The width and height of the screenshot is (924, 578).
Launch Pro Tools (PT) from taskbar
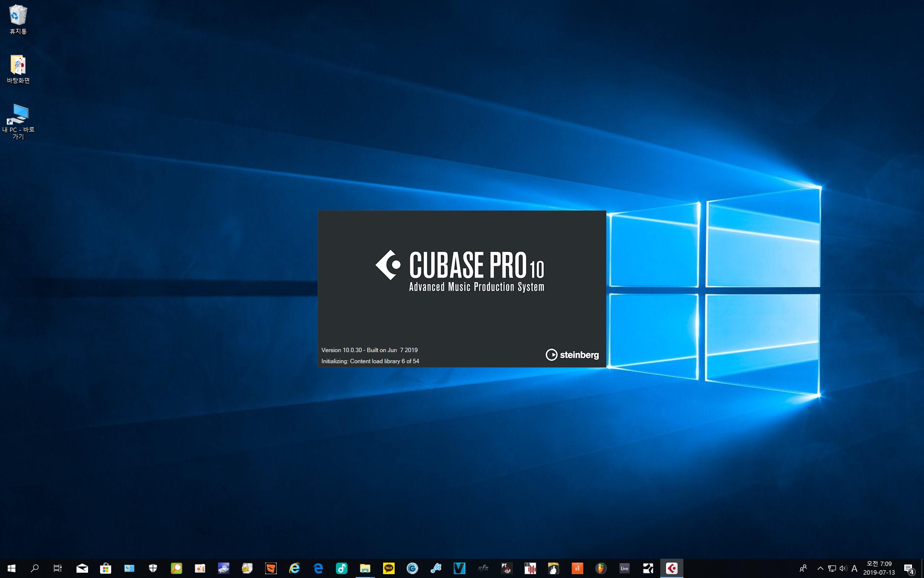pyautogui.click(x=507, y=568)
